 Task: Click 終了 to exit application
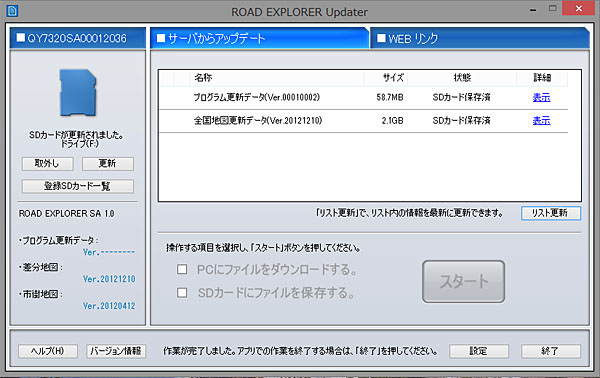point(551,351)
